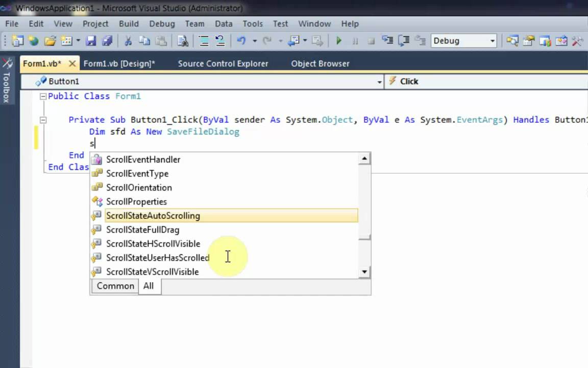Click the Break All pause icon

355,41
